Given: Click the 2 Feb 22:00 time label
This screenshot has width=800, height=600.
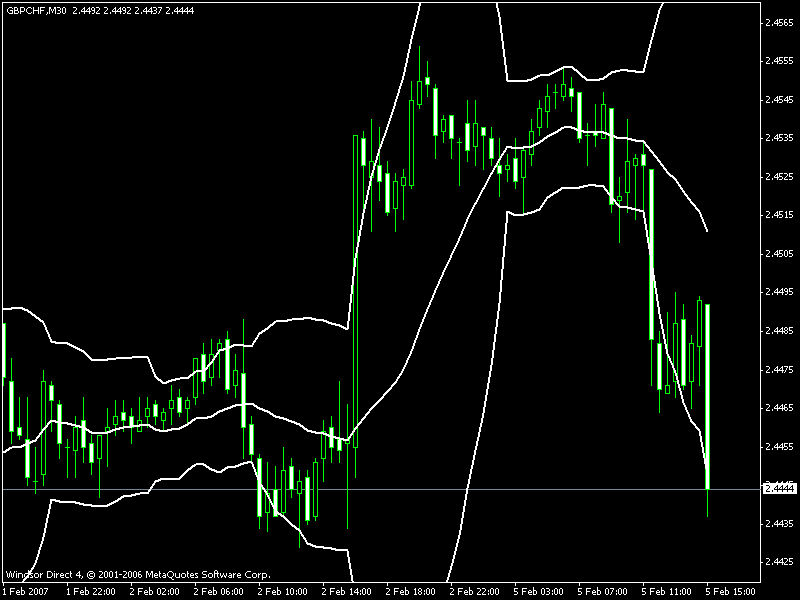Looking at the screenshot, I should 474,592.
